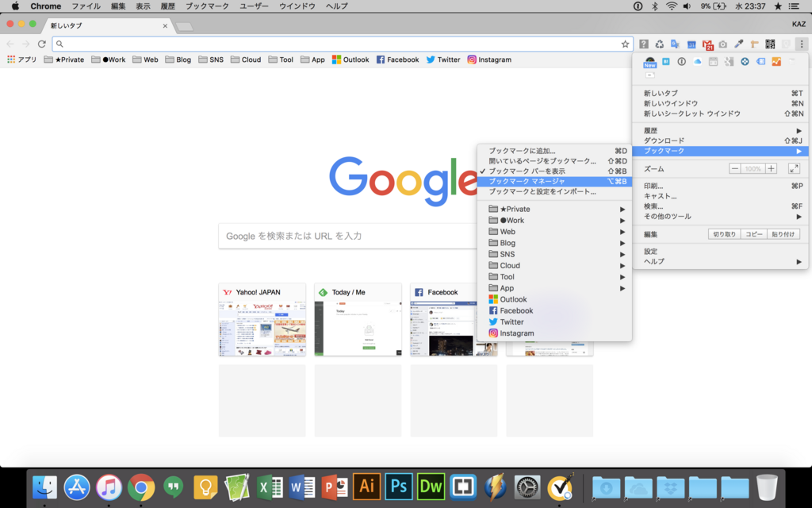Open the 表示 menu in menu bar
This screenshot has height=508, width=812.
(143, 6)
